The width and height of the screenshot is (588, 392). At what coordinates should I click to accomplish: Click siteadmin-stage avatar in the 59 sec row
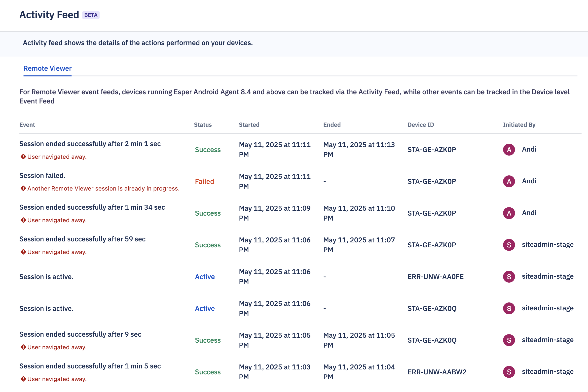pos(509,245)
